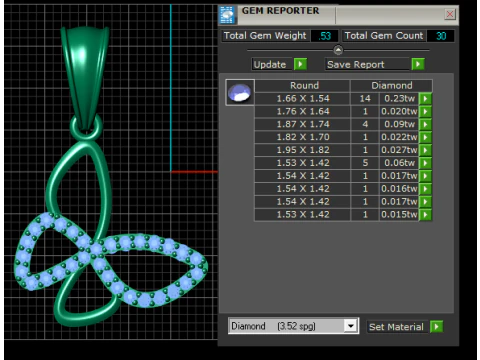Click the count cell showing 4
Image resolution: width=480 pixels, height=360 pixels.
coord(365,124)
